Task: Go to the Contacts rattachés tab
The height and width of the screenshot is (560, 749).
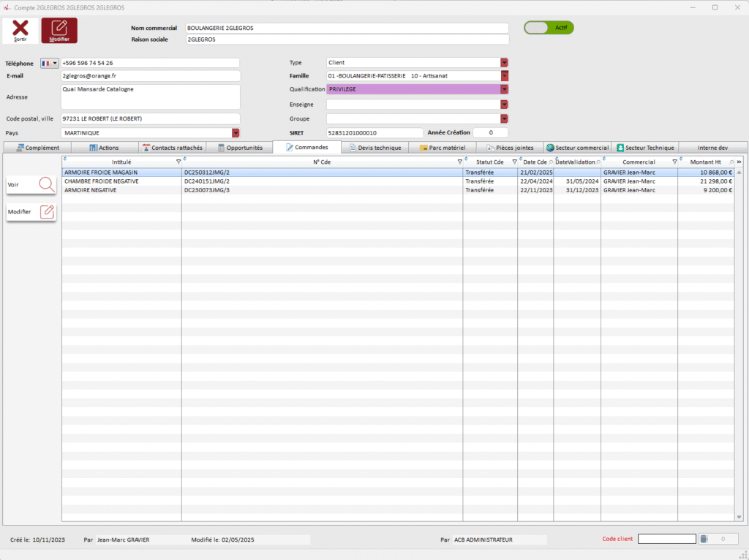Action: 173,148
